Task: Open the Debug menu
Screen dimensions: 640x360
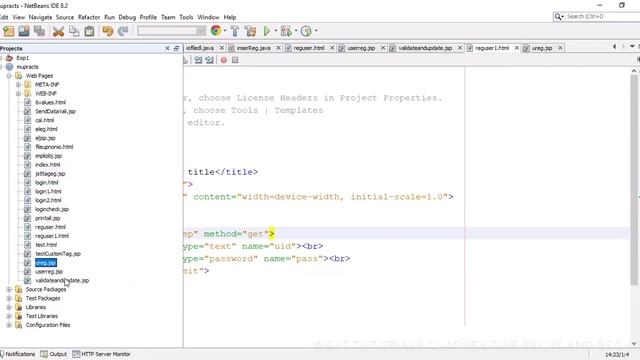Action: point(127,17)
